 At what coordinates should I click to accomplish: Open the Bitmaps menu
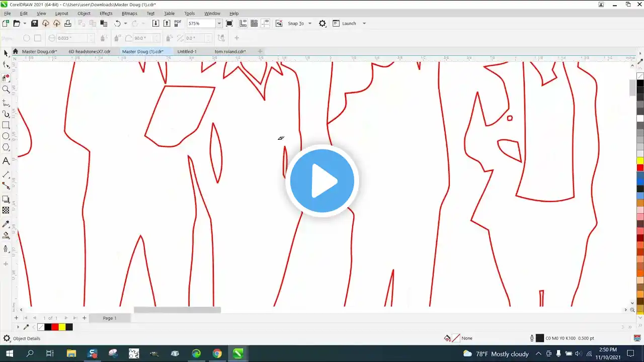(129, 14)
